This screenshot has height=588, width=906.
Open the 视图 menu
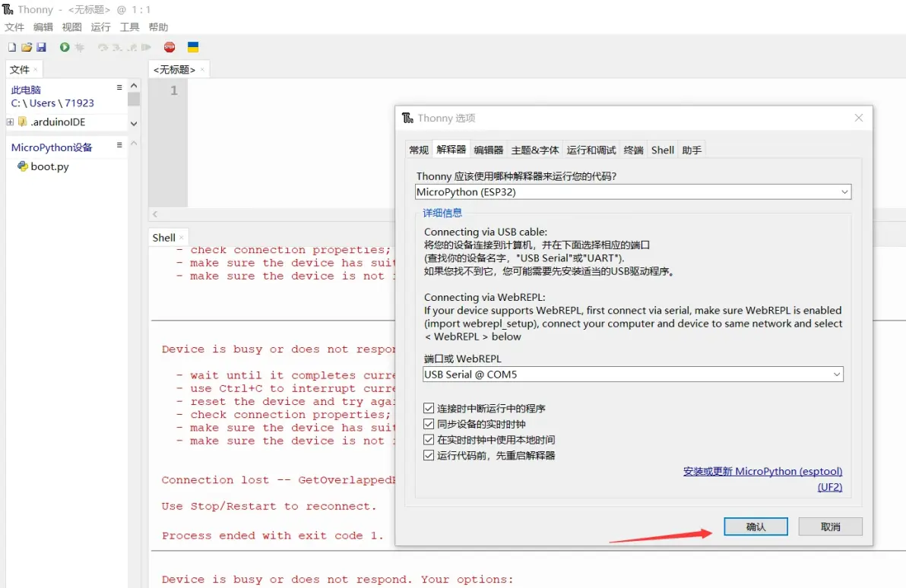point(71,27)
